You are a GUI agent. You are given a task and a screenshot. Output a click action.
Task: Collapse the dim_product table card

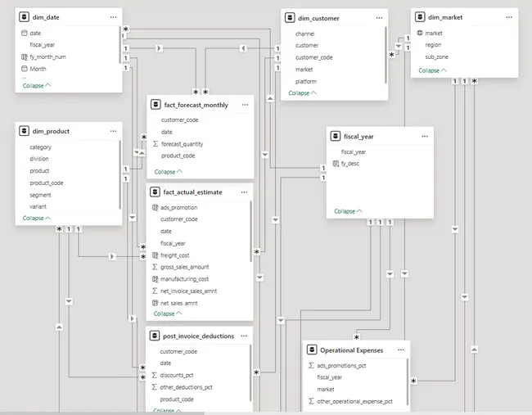(37, 219)
